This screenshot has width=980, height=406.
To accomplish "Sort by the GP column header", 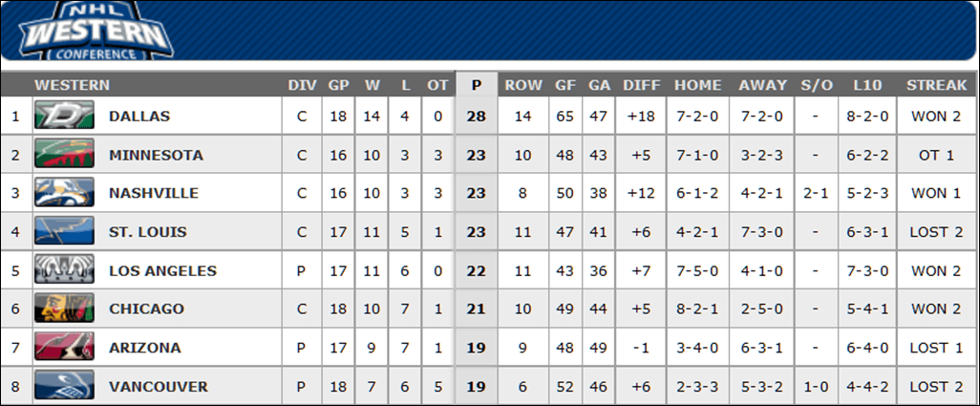I will coord(339,85).
